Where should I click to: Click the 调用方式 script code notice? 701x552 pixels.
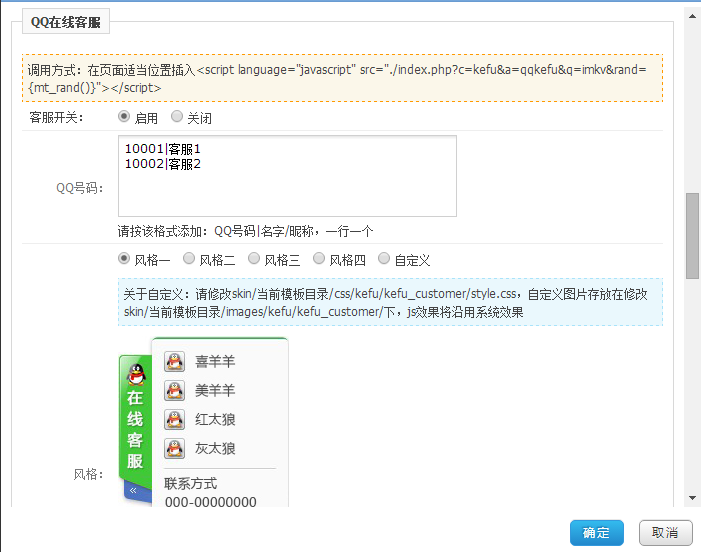(x=342, y=78)
